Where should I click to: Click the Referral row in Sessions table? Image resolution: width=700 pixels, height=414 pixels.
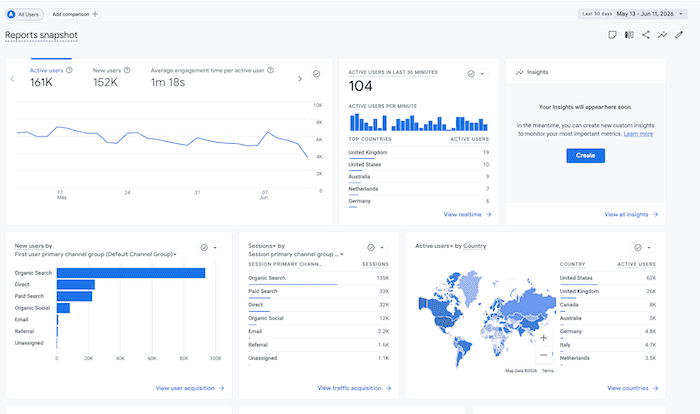click(x=318, y=345)
